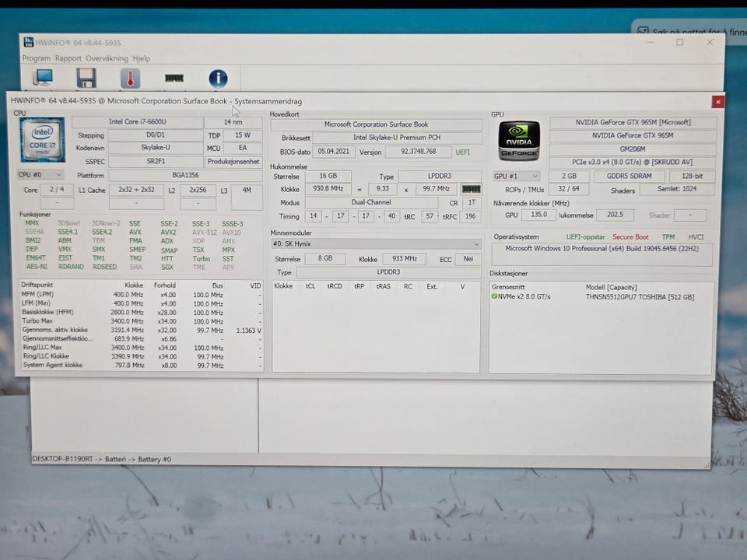Open the Rapport menu
Image resolution: width=747 pixels, height=560 pixels.
[68, 58]
